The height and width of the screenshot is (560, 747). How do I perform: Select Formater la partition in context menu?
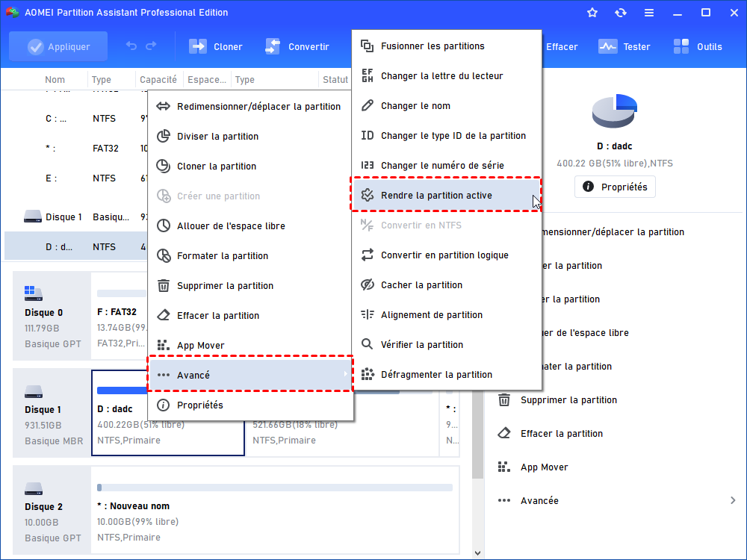pyautogui.click(x=250, y=256)
